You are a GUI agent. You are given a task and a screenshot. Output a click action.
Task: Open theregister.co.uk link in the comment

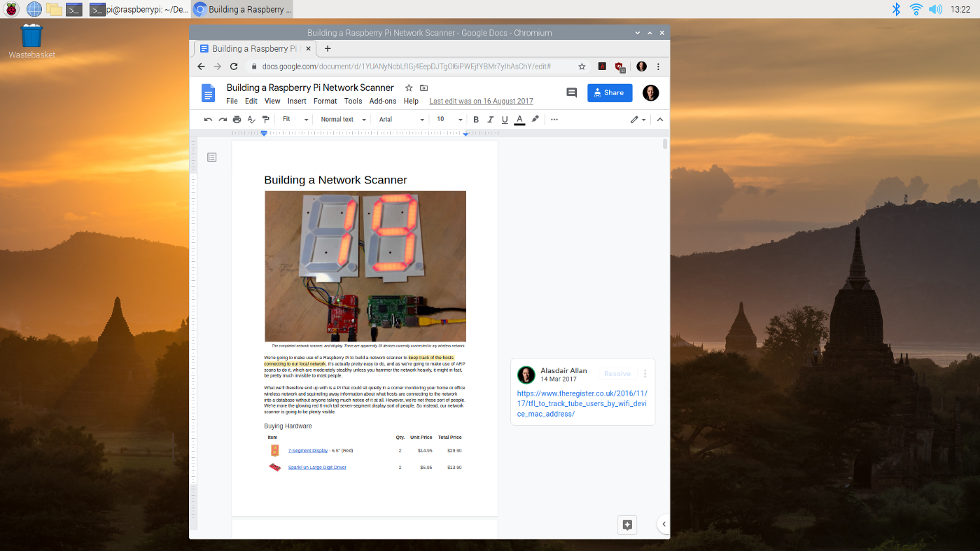582,404
